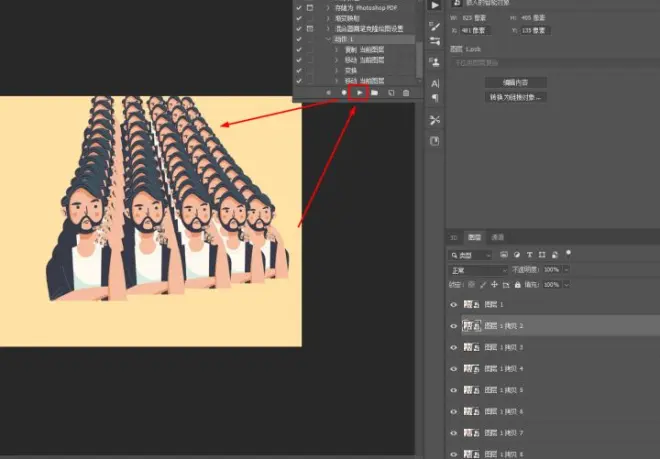Open the 不透明度 opacity slider arrow
Image resolution: width=660 pixels, height=459 pixels.
(x=567, y=270)
